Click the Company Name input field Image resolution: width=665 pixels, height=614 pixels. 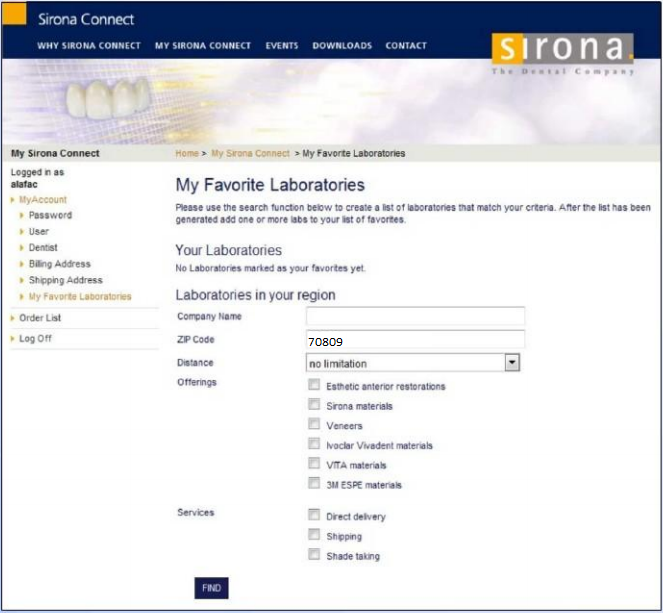(415, 316)
